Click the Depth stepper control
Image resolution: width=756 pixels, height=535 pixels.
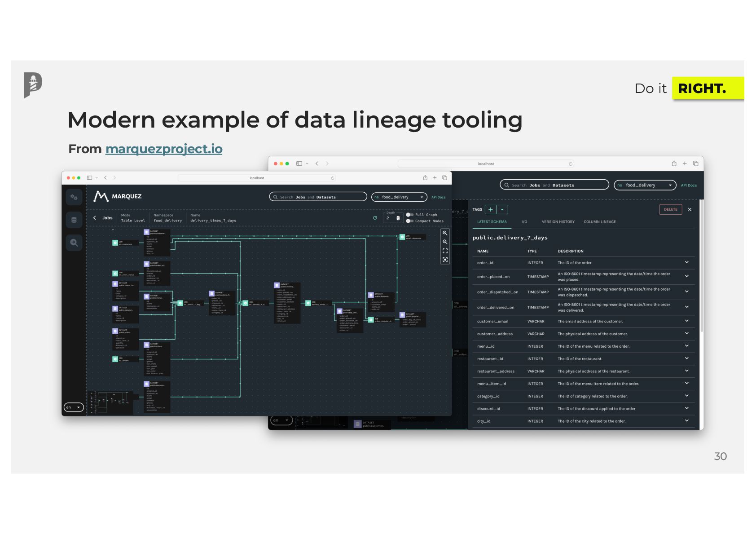coord(398,218)
